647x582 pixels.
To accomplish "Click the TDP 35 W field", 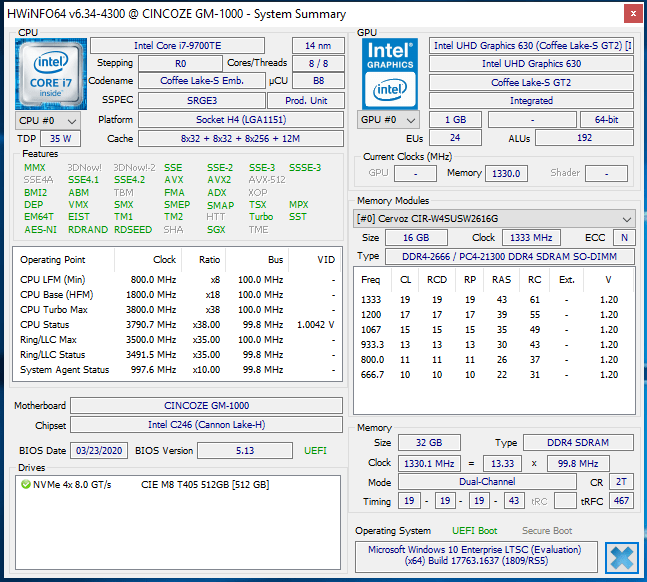I will click(x=60, y=139).
